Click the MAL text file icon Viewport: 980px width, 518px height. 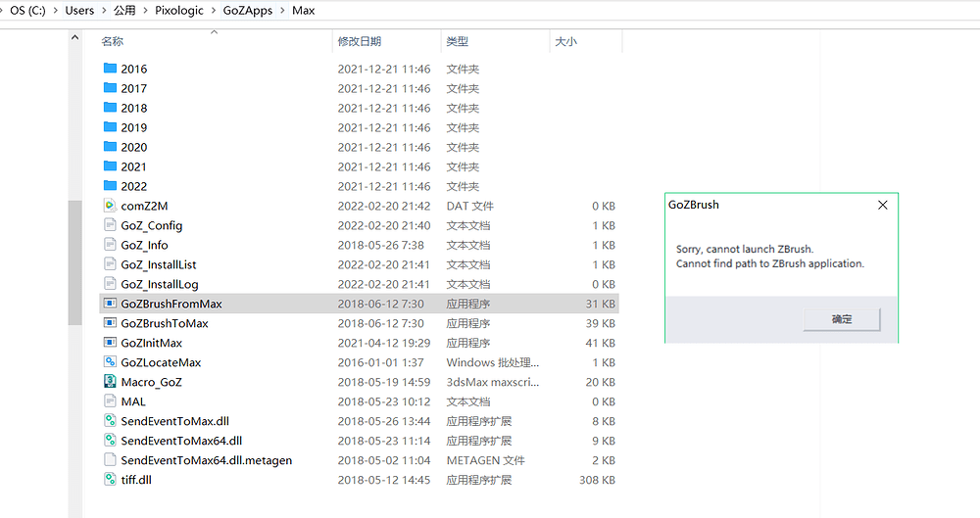coord(110,401)
